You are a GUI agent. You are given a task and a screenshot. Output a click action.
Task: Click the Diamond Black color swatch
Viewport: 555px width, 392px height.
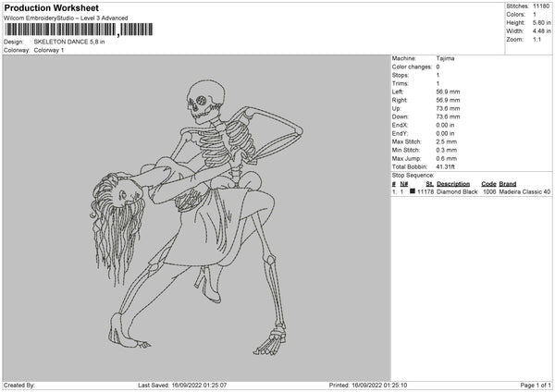[413, 191]
